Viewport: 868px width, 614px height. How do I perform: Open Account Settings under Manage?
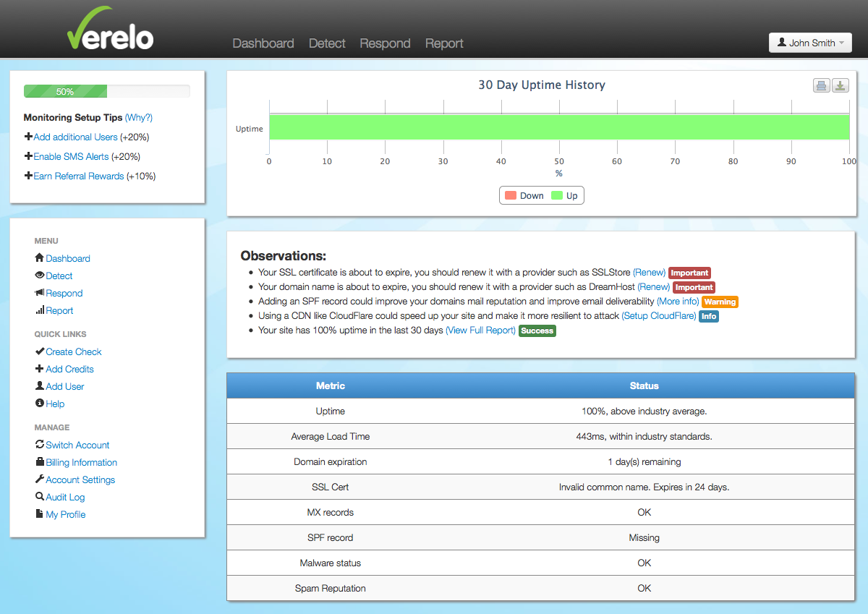click(80, 479)
